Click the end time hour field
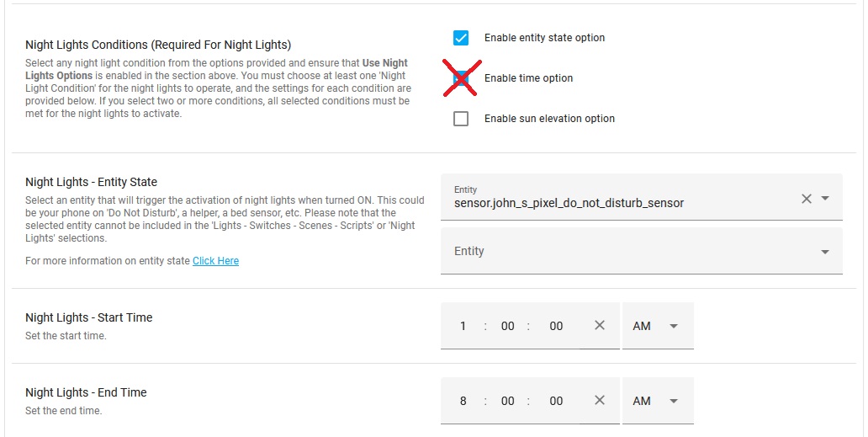 463,401
